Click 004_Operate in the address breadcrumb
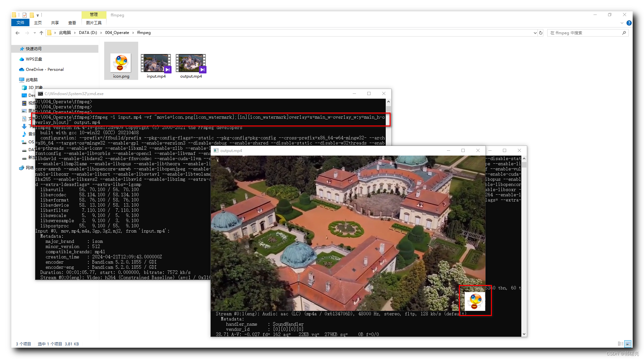Screen dimensions: 644x359 [117, 33]
